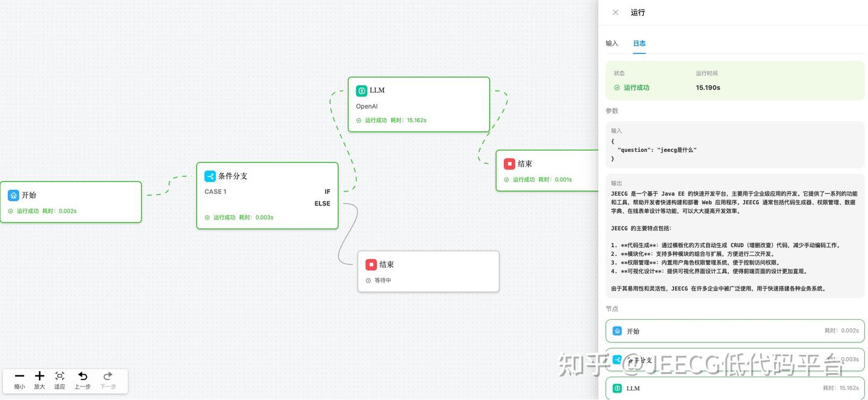Click the red stop icon of the waiting 结束 node

pyautogui.click(x=371, y=264)
